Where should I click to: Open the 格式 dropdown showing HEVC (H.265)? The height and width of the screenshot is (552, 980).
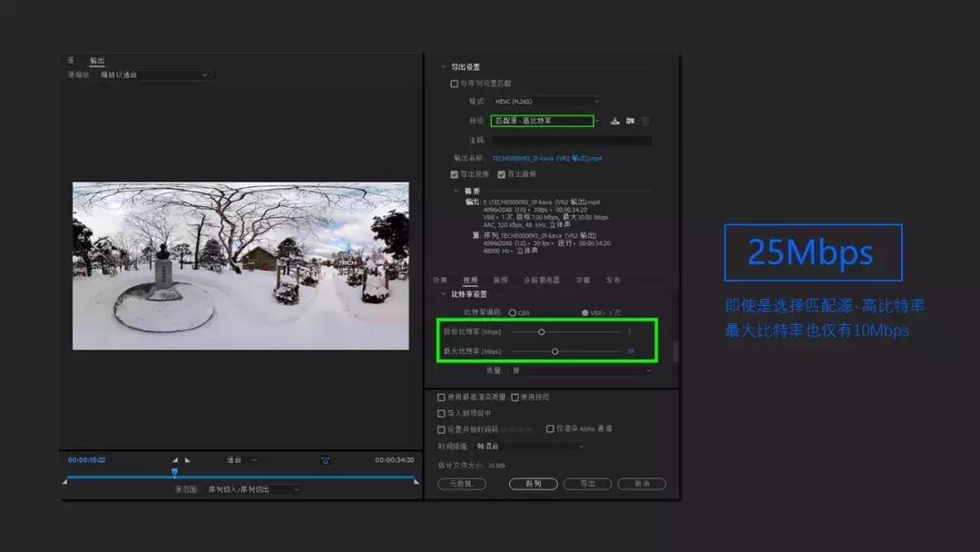[544, 101]
